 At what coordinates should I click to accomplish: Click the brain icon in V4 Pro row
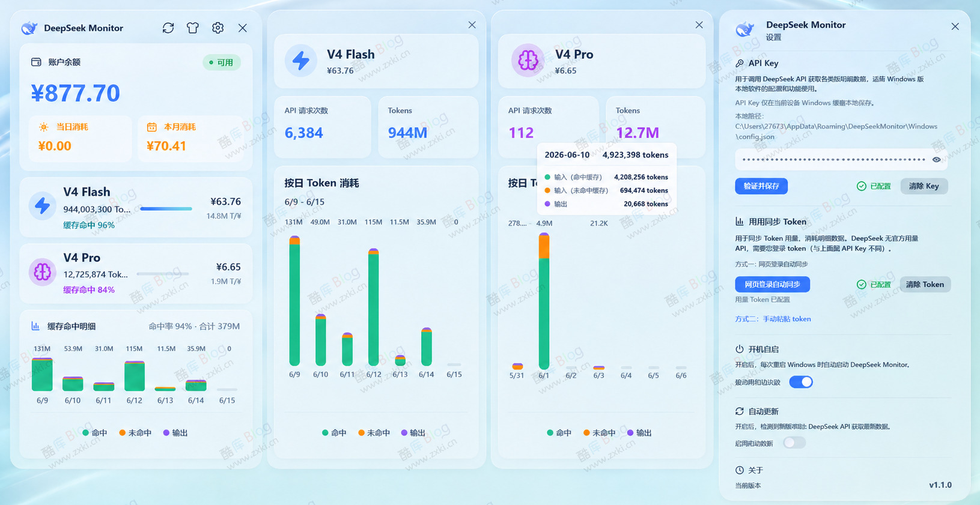[x=43, y=272]
